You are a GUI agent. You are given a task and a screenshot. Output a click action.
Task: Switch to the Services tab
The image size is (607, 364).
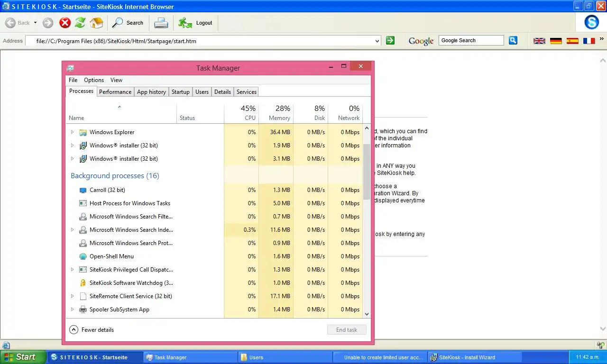click(247, 92)
